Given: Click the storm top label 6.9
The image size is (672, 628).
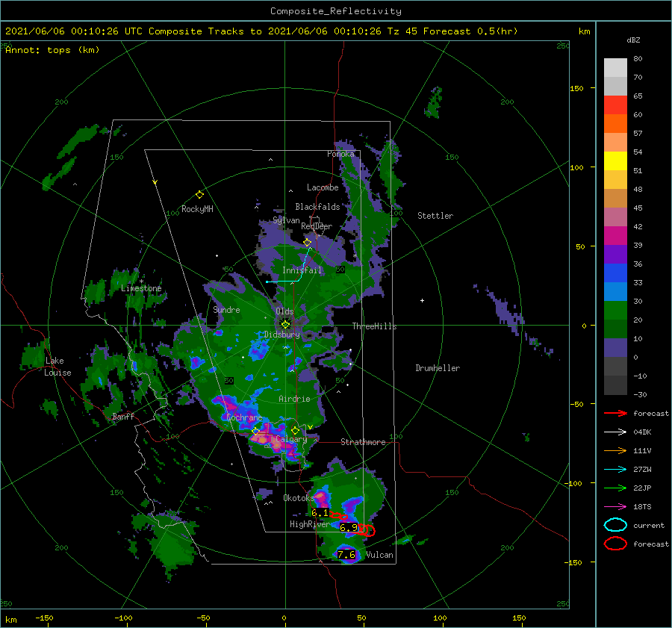Looking at the screenshot, I should click(349, 528).
